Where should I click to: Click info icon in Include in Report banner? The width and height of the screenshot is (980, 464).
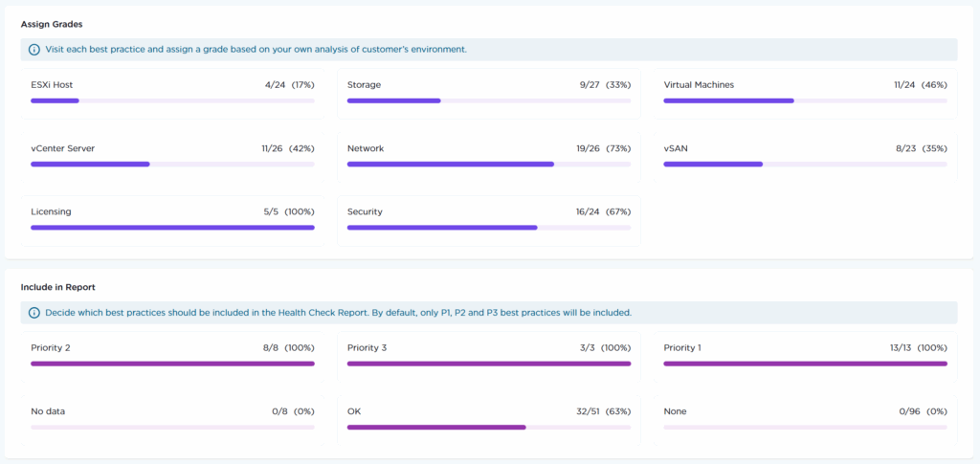tap(34, 313)
